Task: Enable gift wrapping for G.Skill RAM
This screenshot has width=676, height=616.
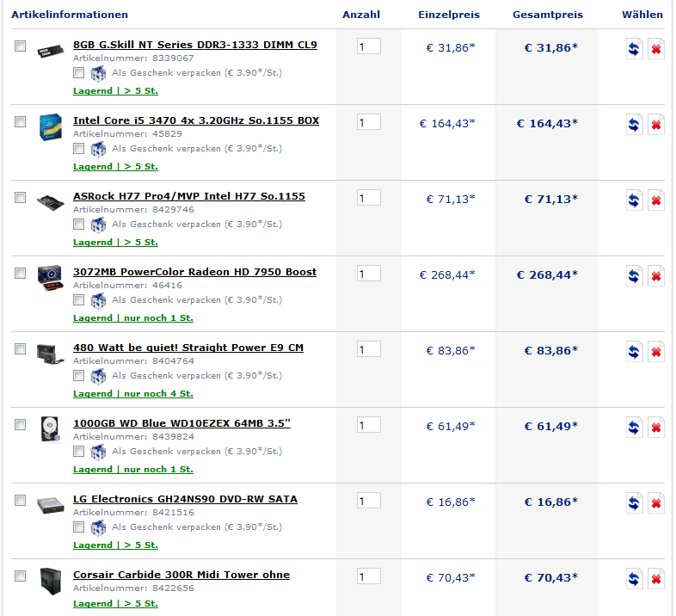Action: pos(78,72)
